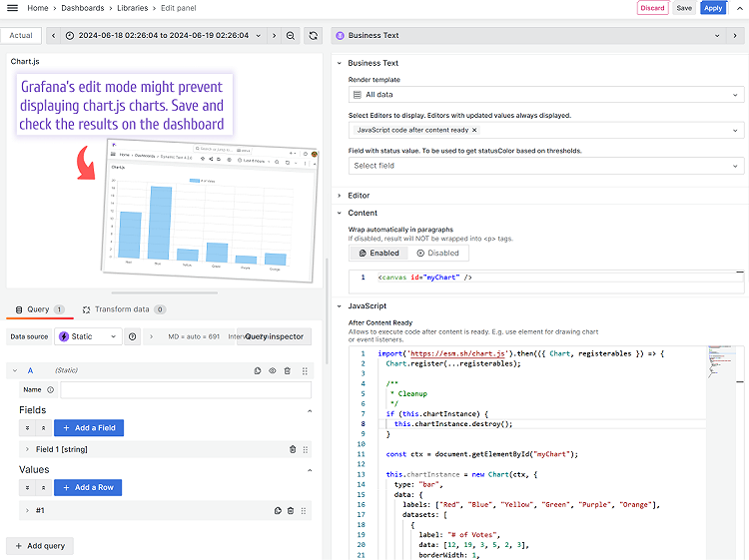Click the panel resize horizontal handle bar
Viewport: 749px width, 560px height.
pyautogui.click(x=165, y=292)
